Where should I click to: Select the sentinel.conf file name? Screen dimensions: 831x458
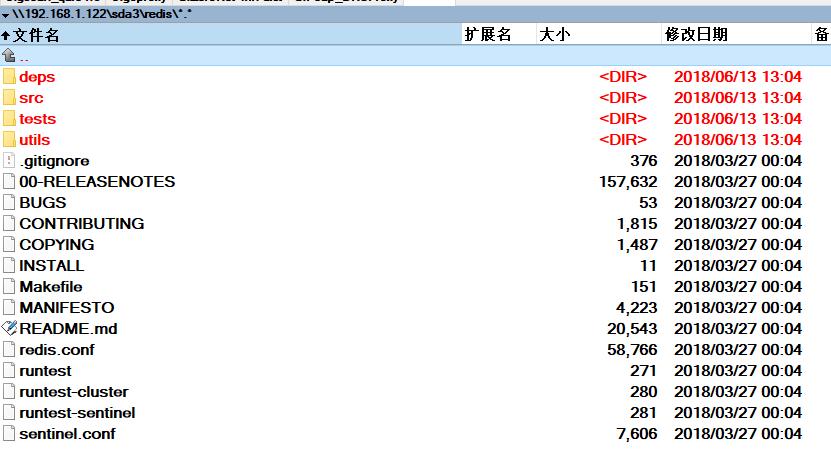(x=67, y=434)
